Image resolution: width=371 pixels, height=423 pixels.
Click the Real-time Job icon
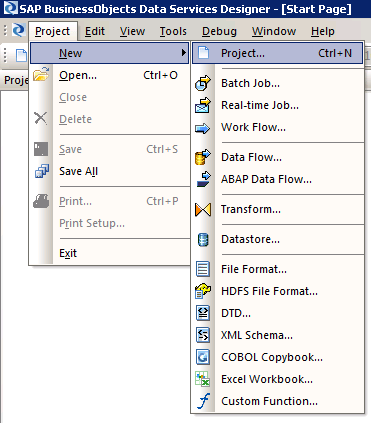tap(203, 105)
